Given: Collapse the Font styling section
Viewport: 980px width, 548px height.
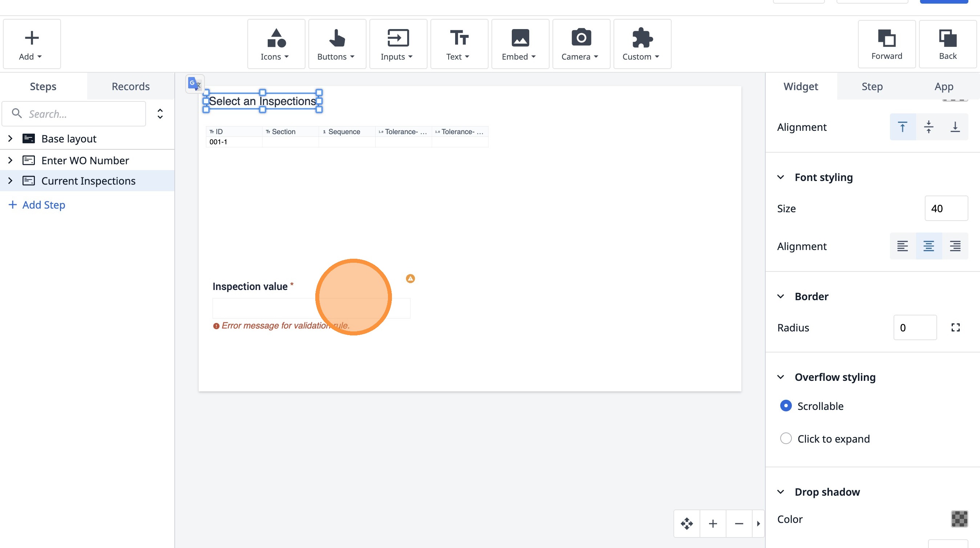Looking at the screenshot, I should [x=781, y=177].
